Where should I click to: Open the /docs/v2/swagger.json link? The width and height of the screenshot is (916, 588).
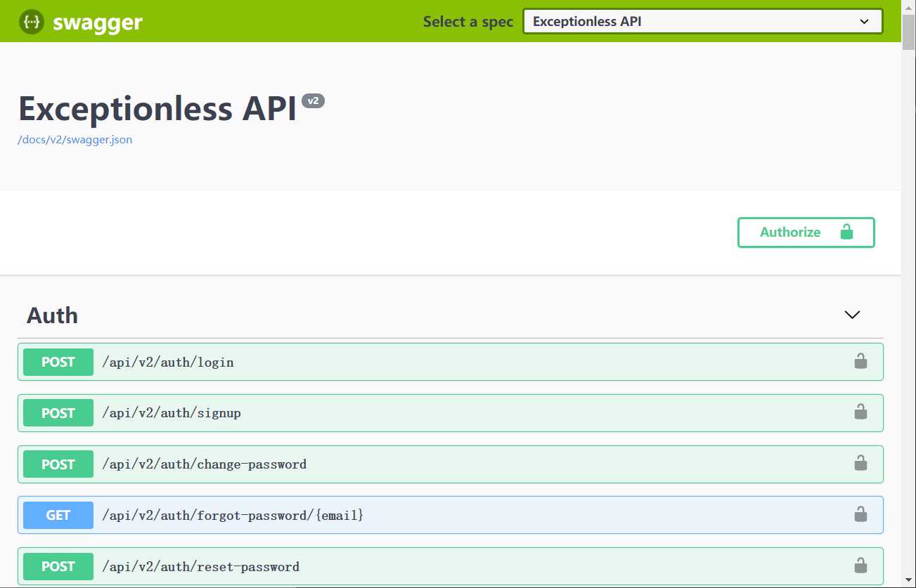(x=75, y=139)
